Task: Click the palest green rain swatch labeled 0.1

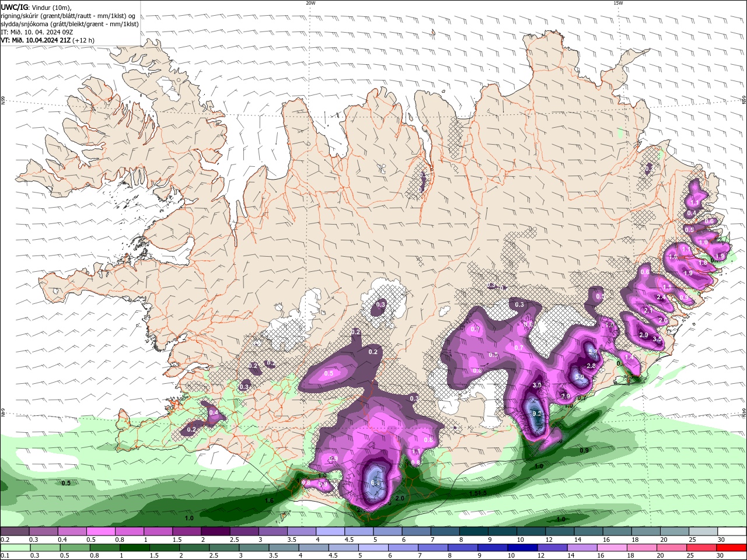Action: click(x=15, y=548)
